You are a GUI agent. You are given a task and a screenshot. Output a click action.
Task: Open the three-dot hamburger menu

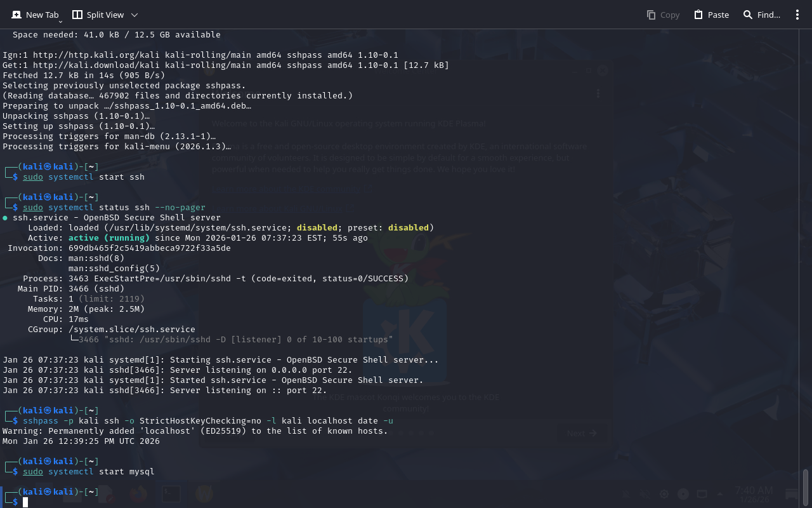tap(797, 15)
